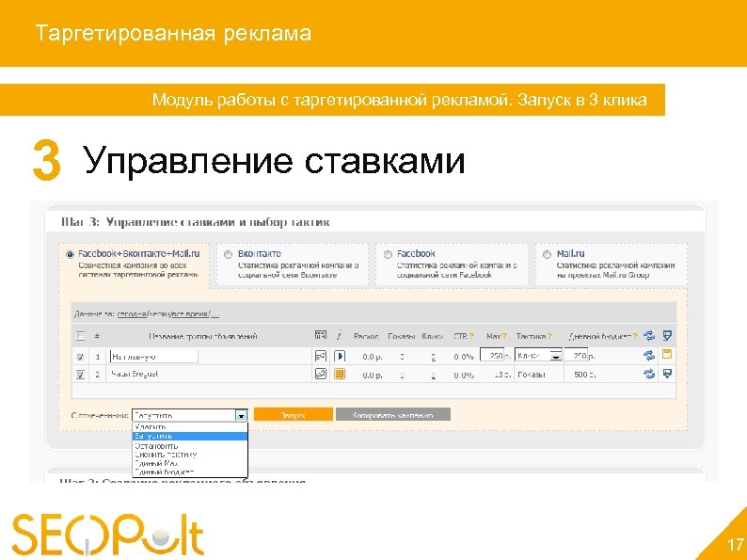
Task: Click the question mark next to Тактика
Action: [x=549, y=336]
